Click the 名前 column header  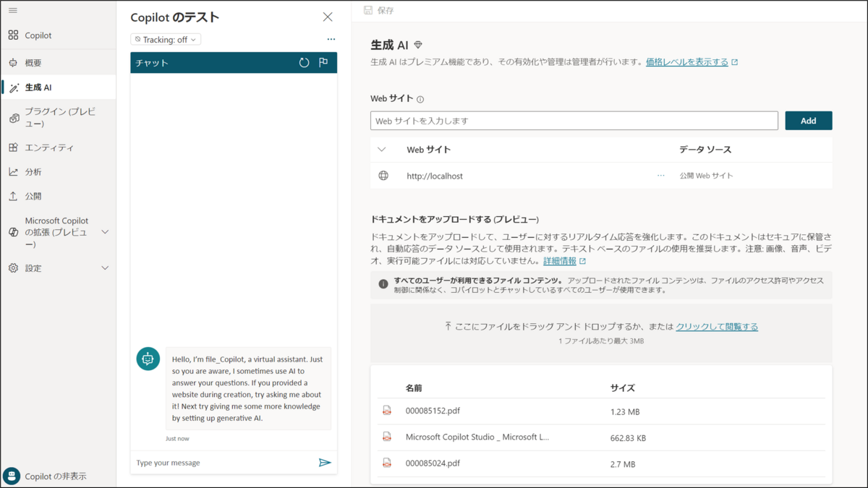click(414, 388)
